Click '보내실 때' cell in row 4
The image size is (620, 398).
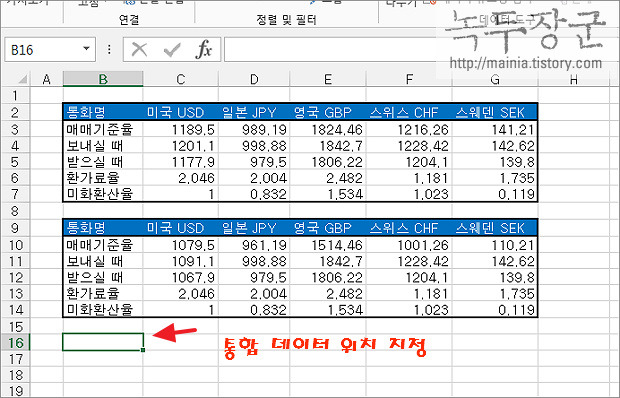pos(103,145)
